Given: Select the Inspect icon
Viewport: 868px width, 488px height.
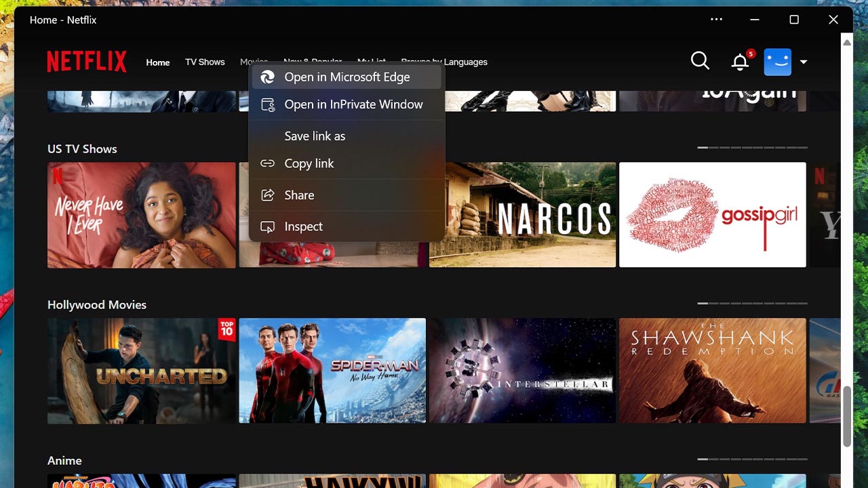Looking at the screenshot, I should 268,226.
